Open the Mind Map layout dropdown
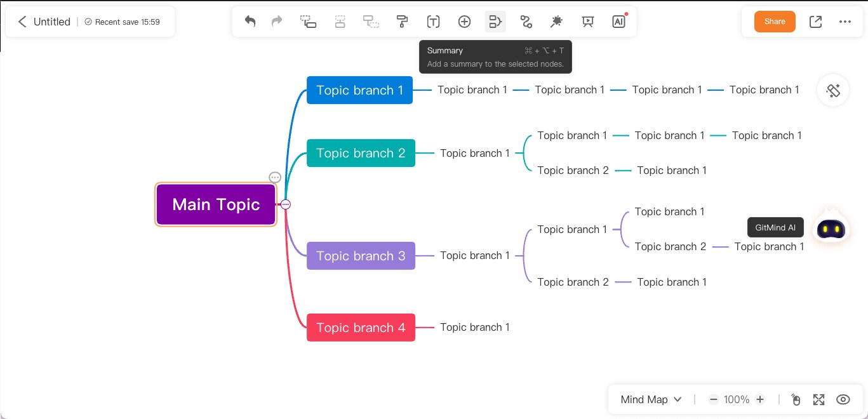The height and width of the screenshot is (419, 868). [x=651, y=399]
